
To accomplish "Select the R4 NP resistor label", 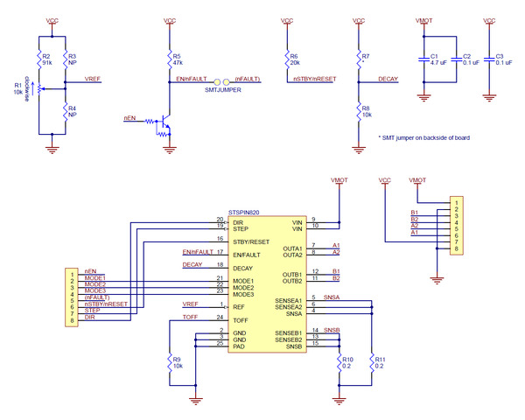I will (x=73, y=111).
